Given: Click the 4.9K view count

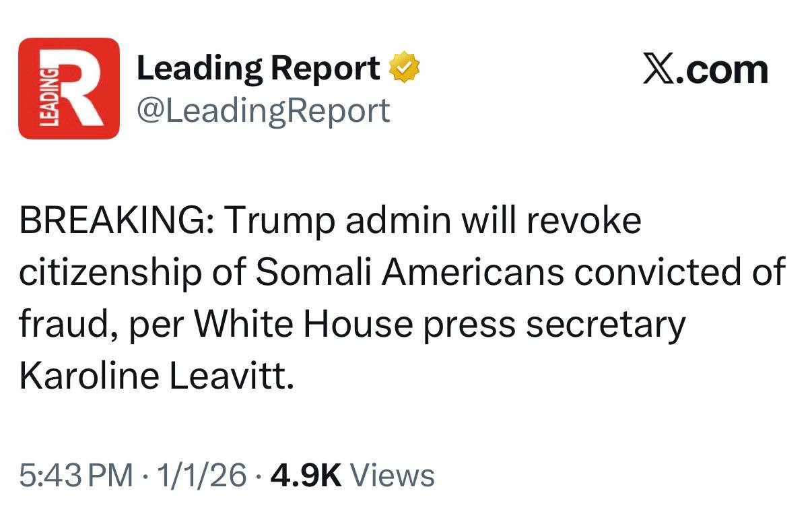Looking at the screenshot, I should [306, 476].
